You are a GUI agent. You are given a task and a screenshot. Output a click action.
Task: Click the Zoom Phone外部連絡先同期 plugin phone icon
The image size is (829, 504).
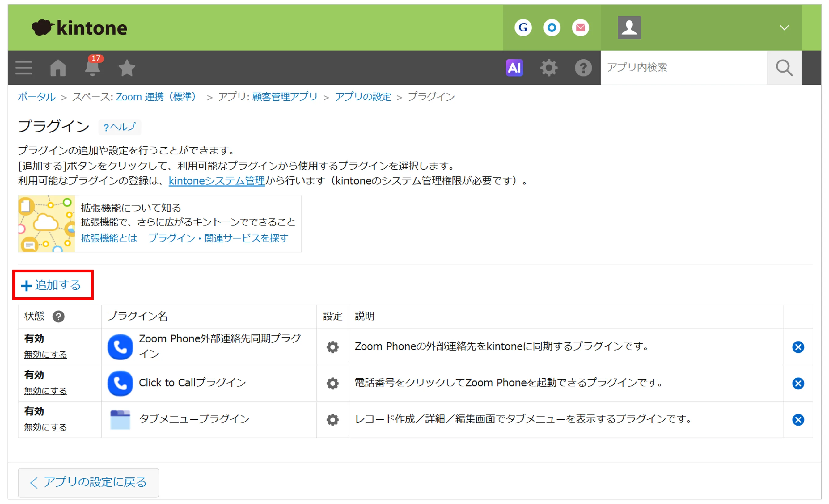point(120,347)
